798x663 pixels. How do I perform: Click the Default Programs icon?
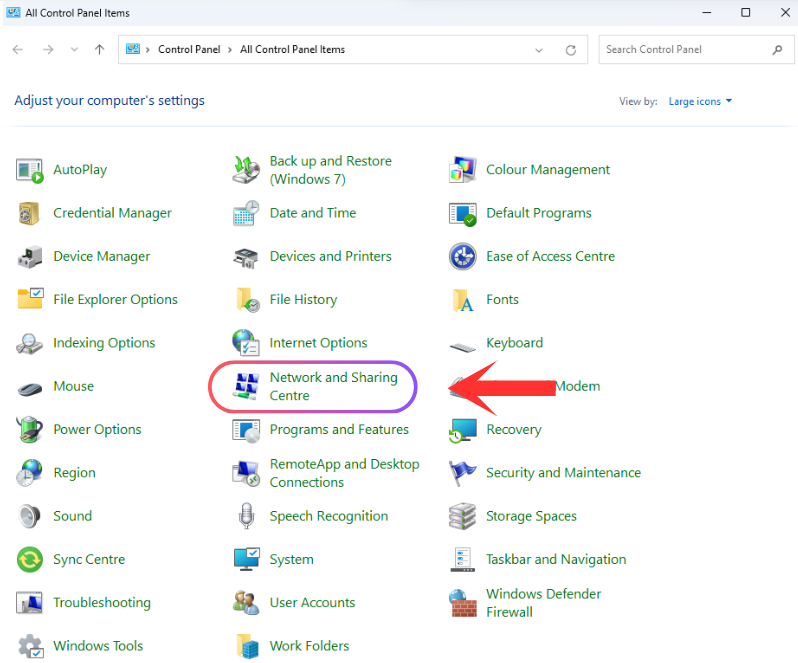tap(463, 214)
